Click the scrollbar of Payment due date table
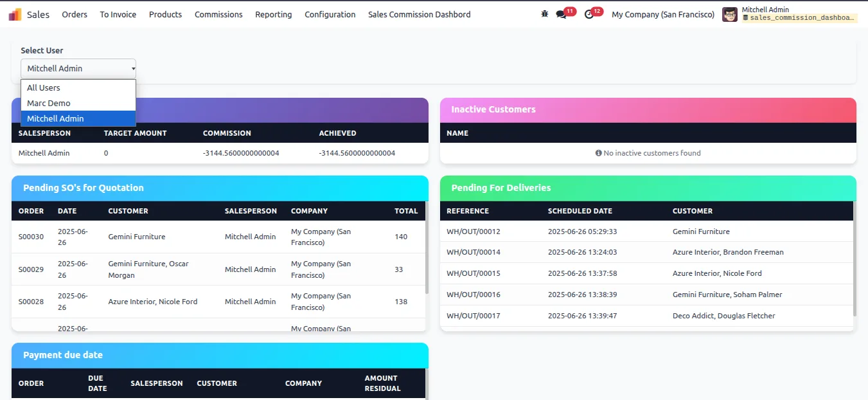 pos(427,384)
